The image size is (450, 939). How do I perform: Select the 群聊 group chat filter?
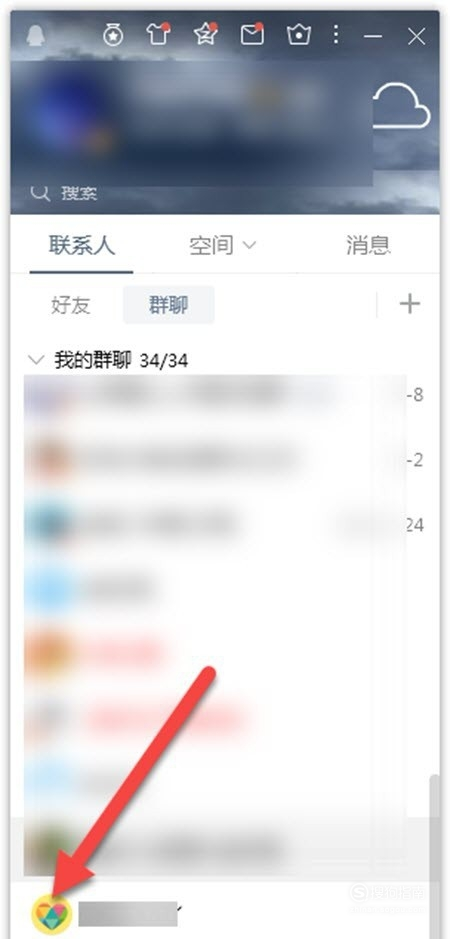click(168, 305)
